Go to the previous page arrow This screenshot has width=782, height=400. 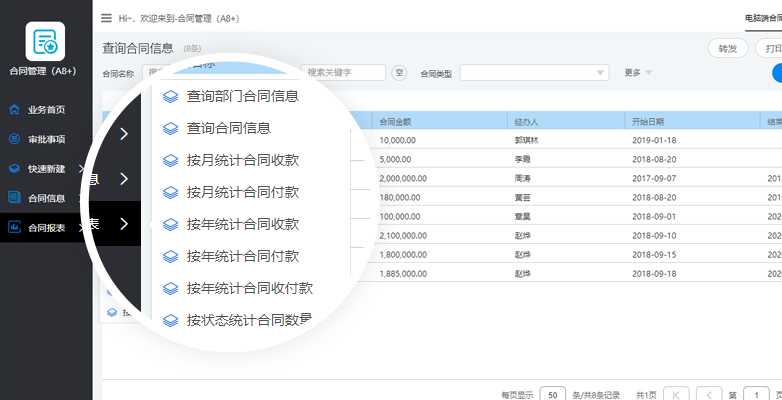coord(709,394)
